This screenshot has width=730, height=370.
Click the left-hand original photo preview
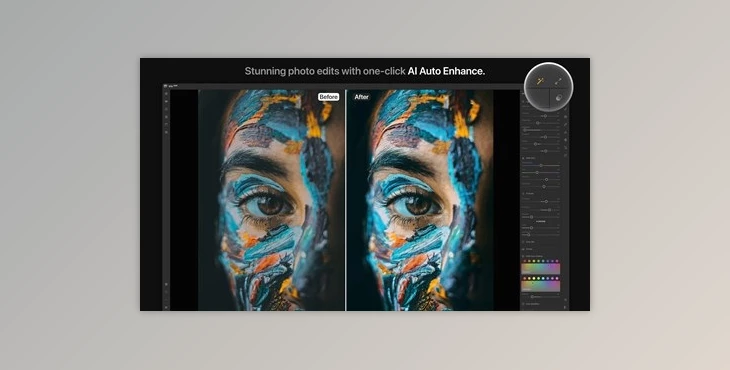pos(271,200)
